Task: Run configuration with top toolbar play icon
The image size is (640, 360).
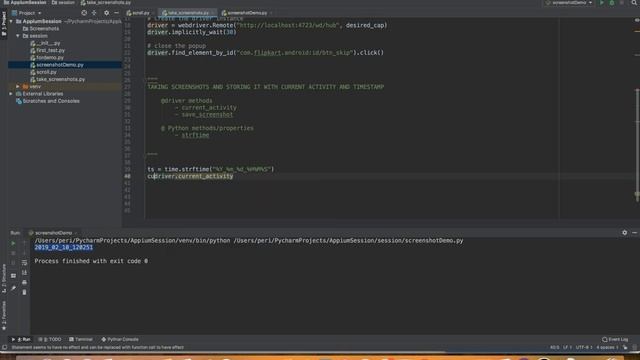Action: (x=602, y=3)
